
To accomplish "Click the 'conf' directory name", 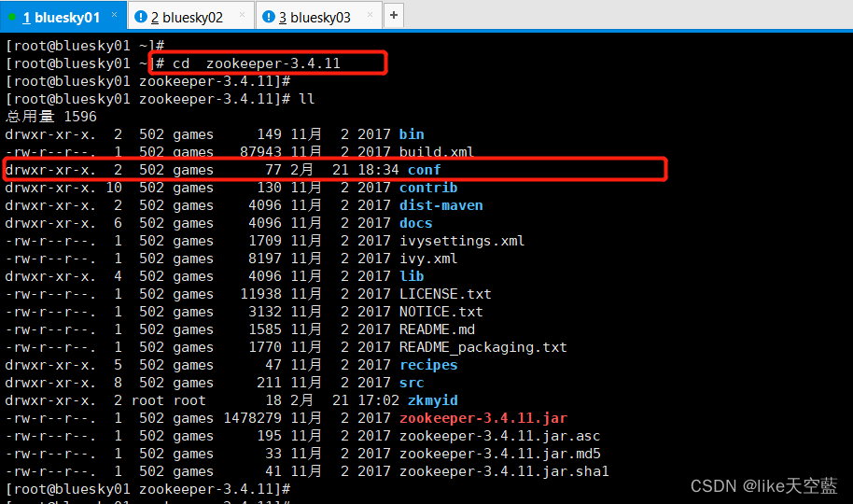I will tap(424, 170).
